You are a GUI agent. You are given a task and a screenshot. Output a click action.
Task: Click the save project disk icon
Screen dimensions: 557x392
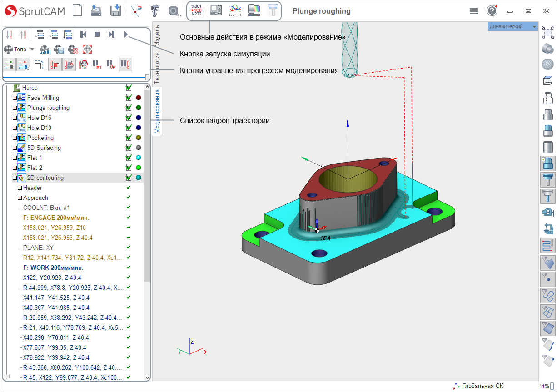115,10
